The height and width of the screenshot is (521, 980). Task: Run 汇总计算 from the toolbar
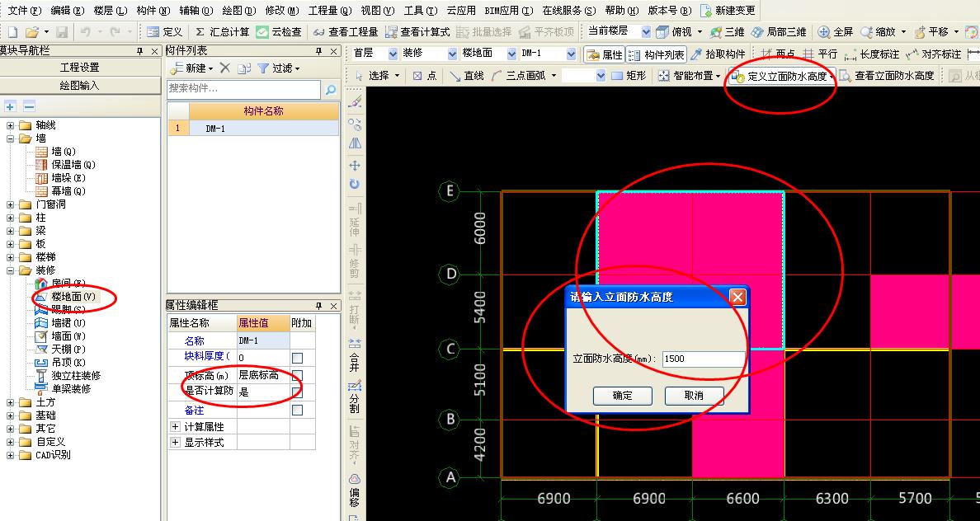point(222,32)
